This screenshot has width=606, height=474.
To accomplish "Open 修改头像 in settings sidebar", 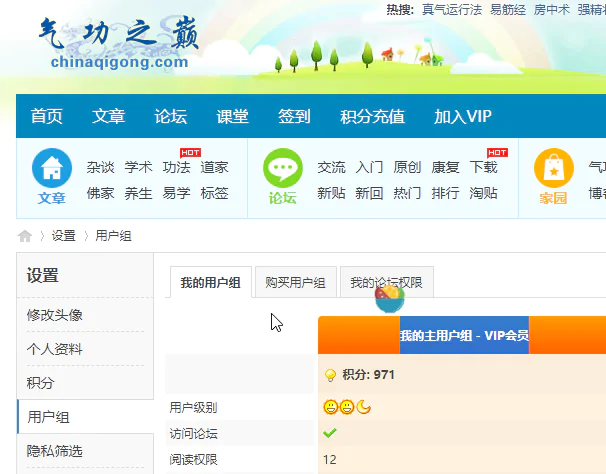I will [54, 315].
